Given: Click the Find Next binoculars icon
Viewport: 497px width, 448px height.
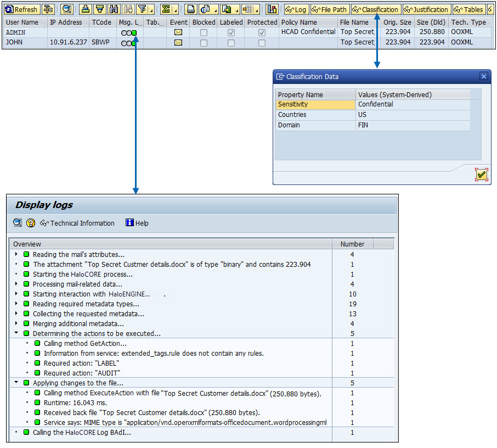Looking at the screenshot, I should pos(128,9).
